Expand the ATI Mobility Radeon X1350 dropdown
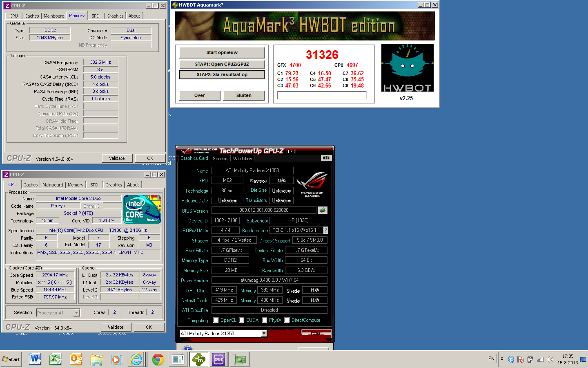 point(264,333)
